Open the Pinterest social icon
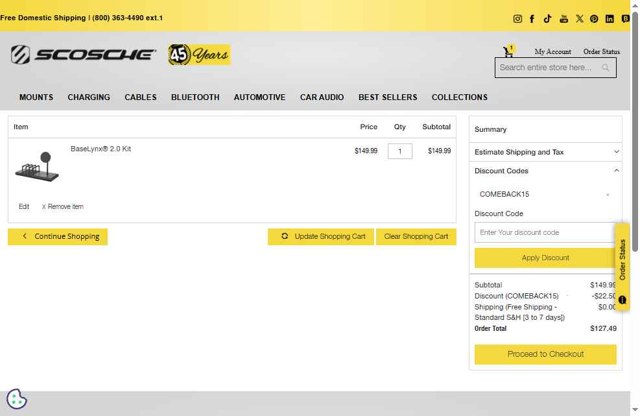This screenshot has width=640, height=416. coord(594,19)
